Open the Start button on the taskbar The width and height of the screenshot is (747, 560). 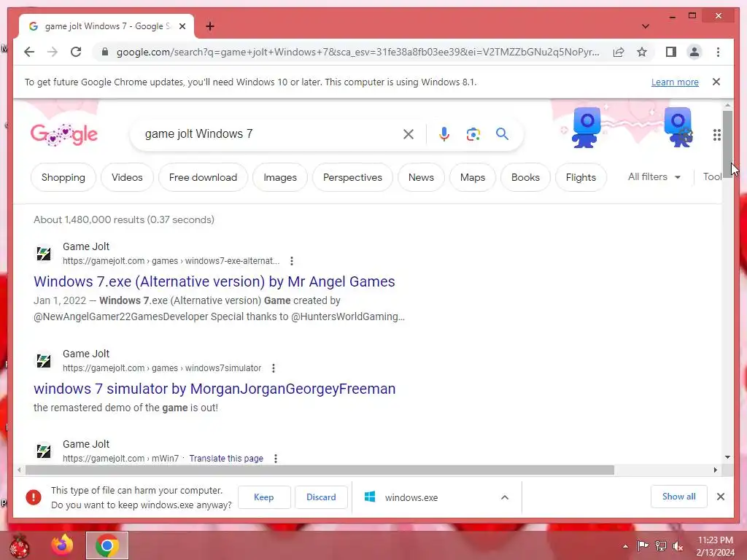point(20,545)
